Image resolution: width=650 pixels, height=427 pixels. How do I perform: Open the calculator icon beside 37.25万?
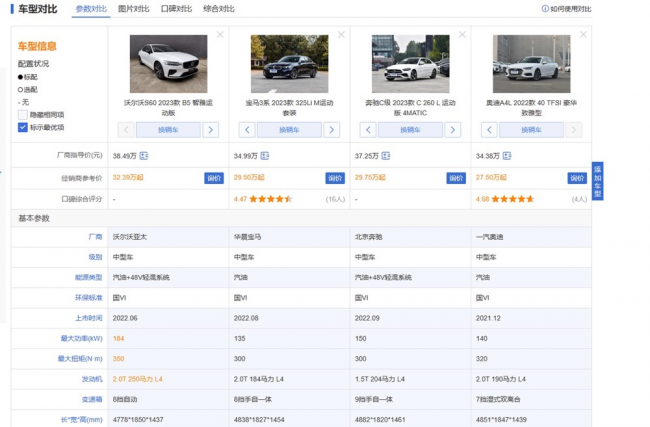click(385, 156)
